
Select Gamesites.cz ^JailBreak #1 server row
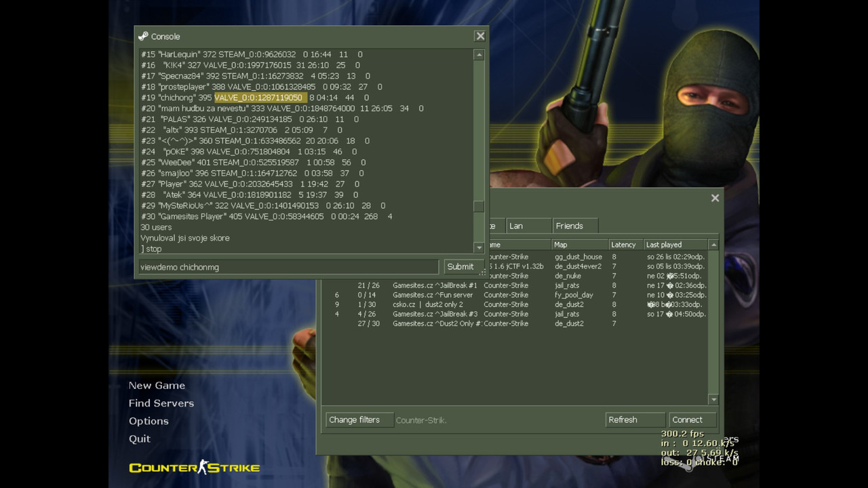(515, 285)
